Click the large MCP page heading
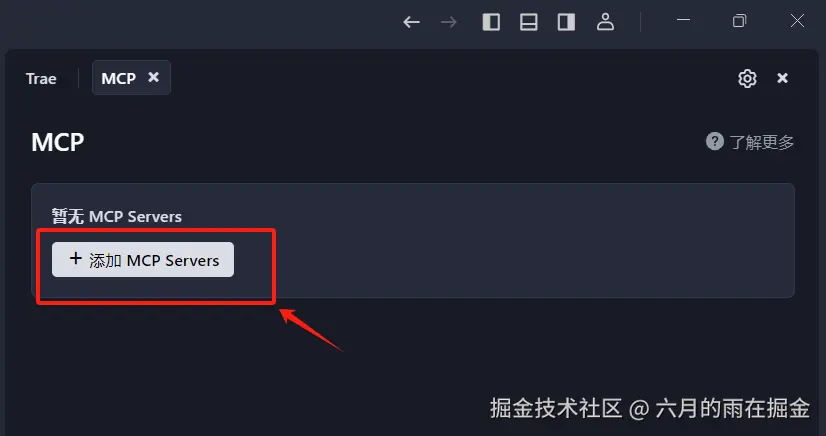This screenshot has width=826, height=436. [57, 142]
